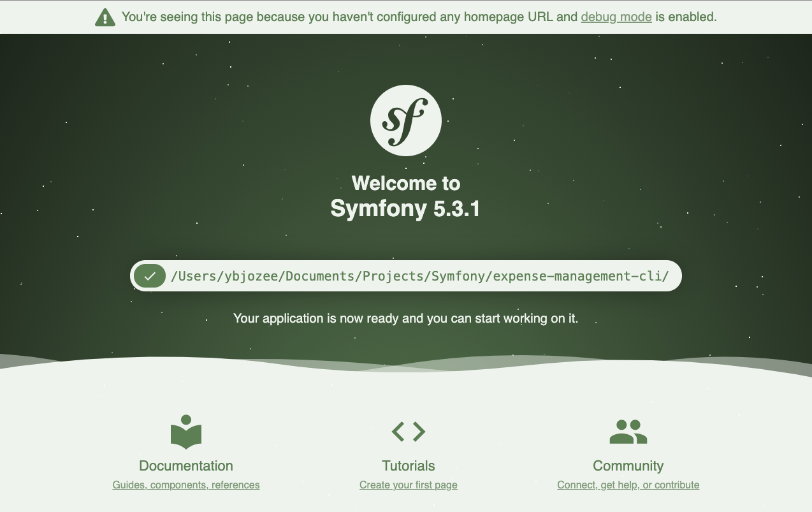Click the project path expense-management-cli text
The width and height of the screenshot is (812, 512).
[420, 276]
